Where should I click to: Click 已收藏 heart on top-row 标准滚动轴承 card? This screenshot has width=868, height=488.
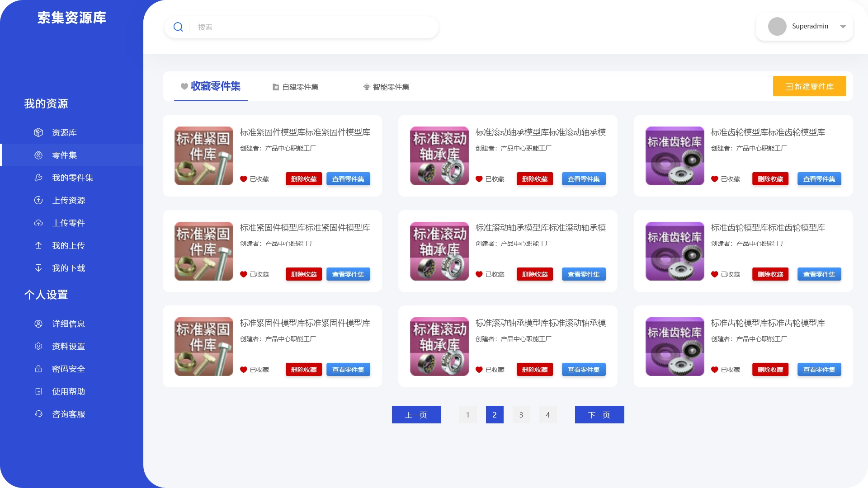coord(479,179)
